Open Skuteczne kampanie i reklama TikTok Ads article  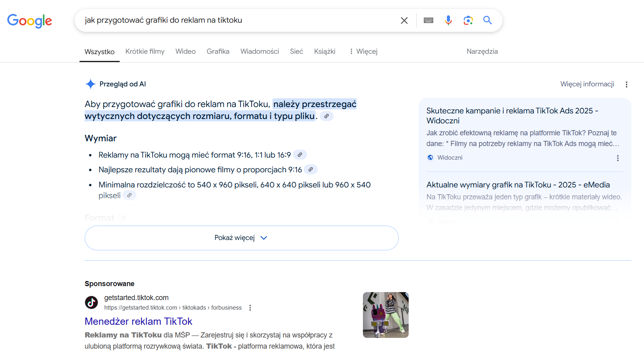coord(512,115)
